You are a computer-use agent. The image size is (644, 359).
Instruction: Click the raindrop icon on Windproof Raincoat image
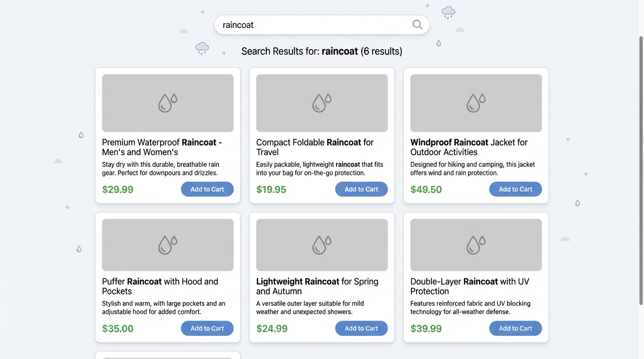coord(476,102)
